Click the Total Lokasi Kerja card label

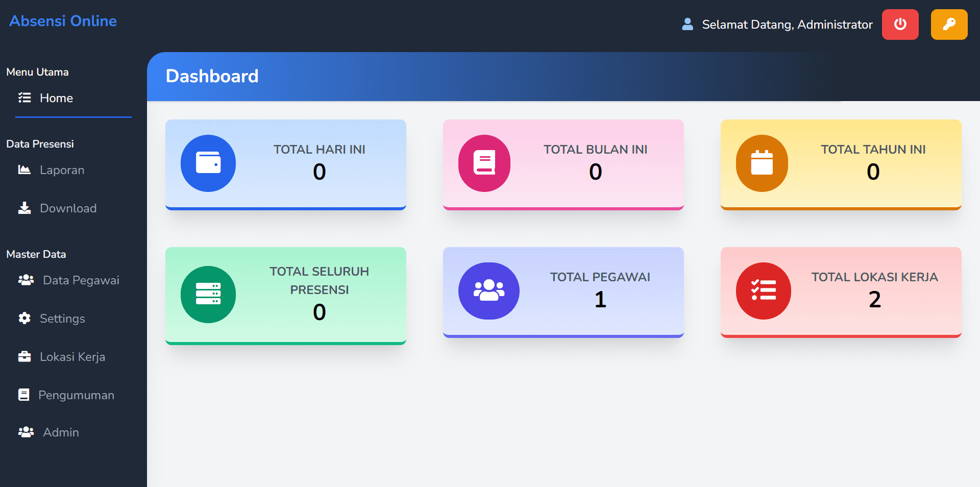coord(874,277)
